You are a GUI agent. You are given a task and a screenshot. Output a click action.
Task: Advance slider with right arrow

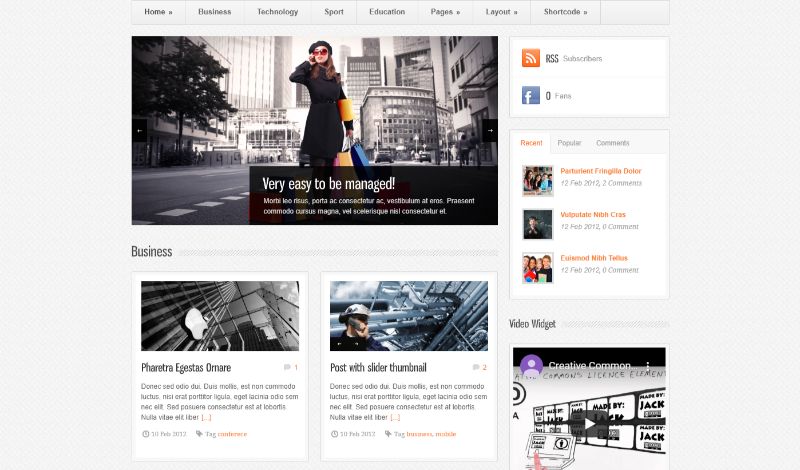489,130
